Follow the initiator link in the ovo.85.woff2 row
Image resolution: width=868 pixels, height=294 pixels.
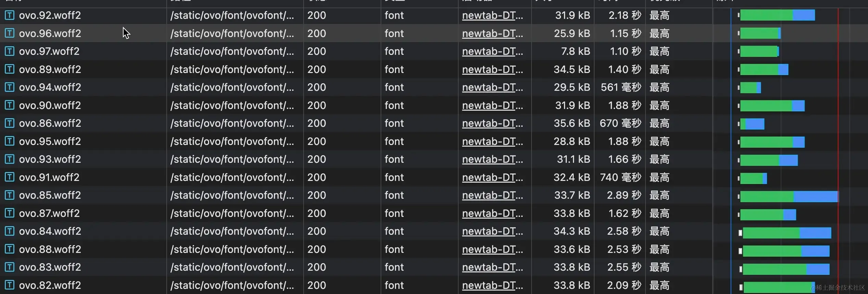(493, 195)
